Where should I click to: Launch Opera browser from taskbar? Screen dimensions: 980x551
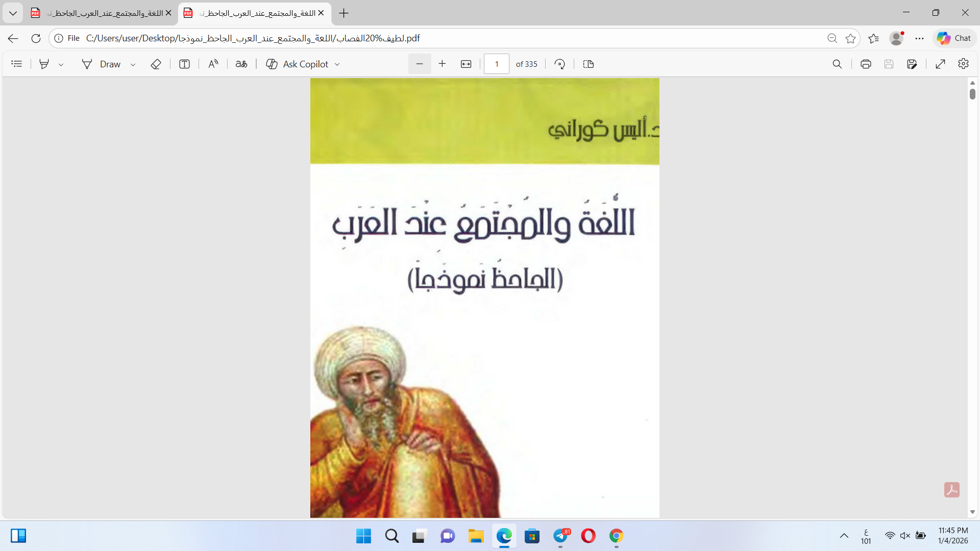[589, 536]
